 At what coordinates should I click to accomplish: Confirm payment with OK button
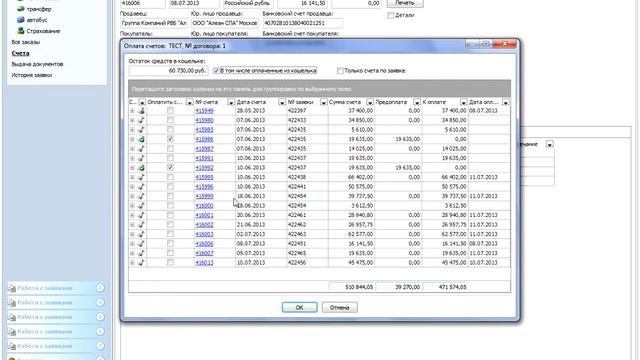coord(300,307)
